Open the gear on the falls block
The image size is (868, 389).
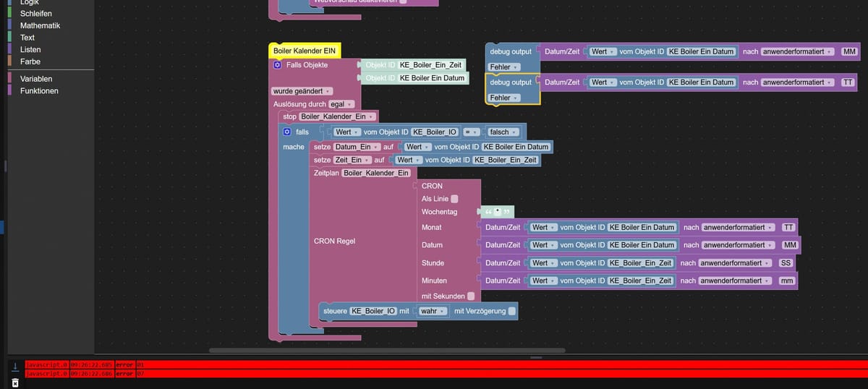(x=287, y=132)
